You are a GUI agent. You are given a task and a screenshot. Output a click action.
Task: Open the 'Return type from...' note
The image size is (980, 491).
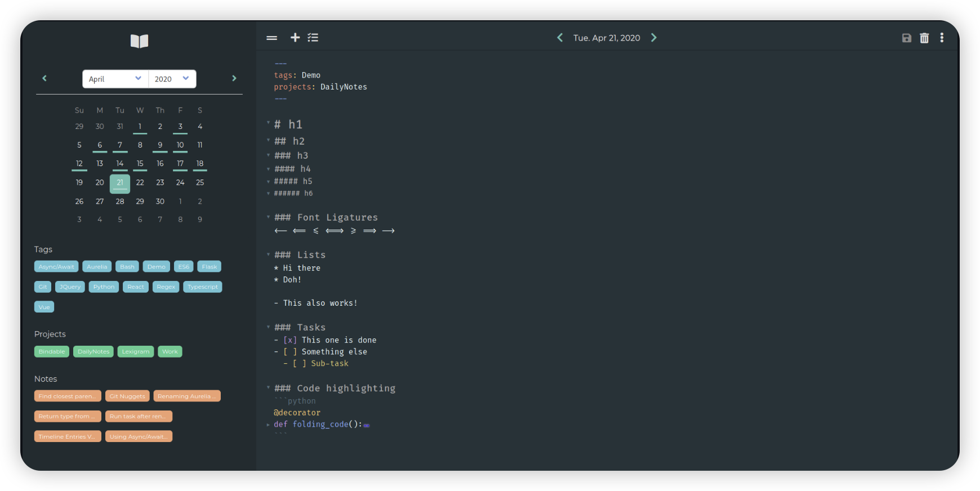point(68,417)
